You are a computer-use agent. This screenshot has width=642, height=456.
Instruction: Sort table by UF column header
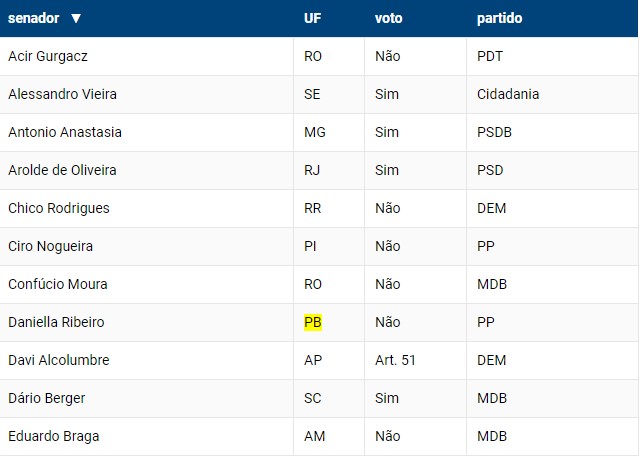[312, 18]
